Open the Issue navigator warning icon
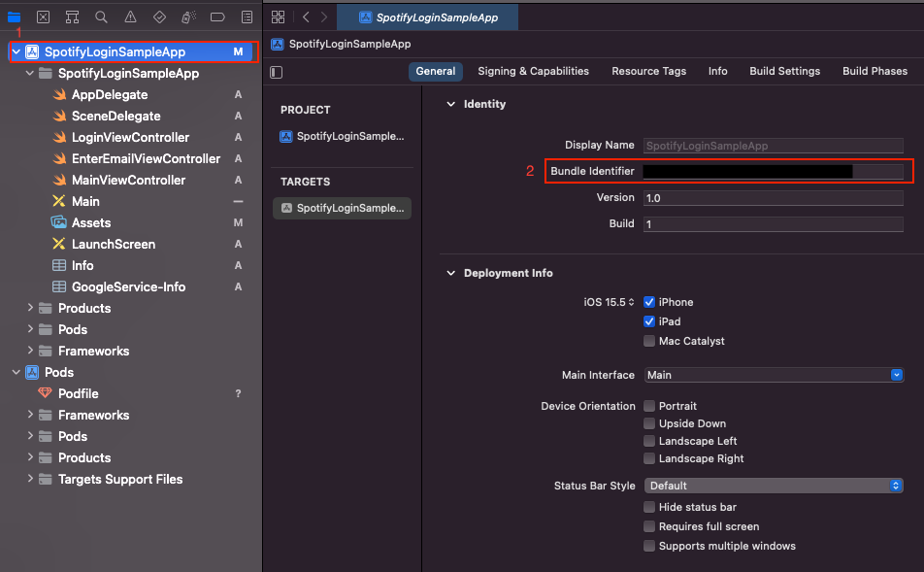The width and height of the screenshot is (924, 572). [130, 17]
